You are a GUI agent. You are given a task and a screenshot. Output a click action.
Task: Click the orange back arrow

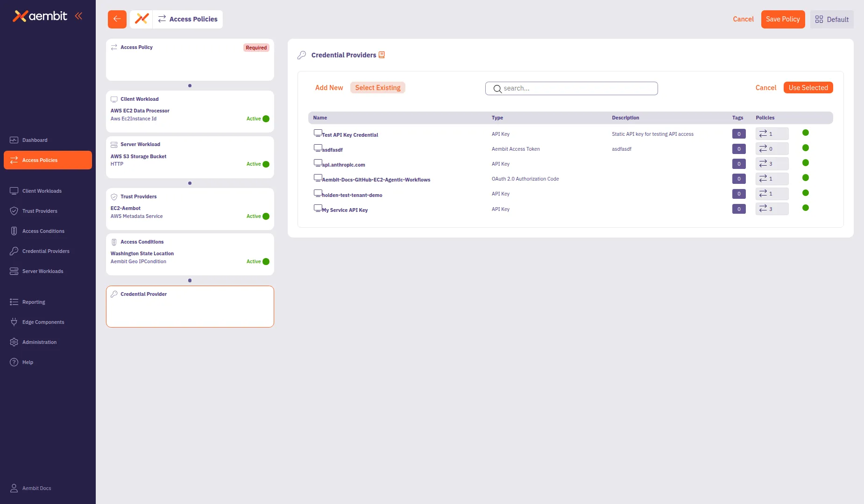tap(117, 19)
